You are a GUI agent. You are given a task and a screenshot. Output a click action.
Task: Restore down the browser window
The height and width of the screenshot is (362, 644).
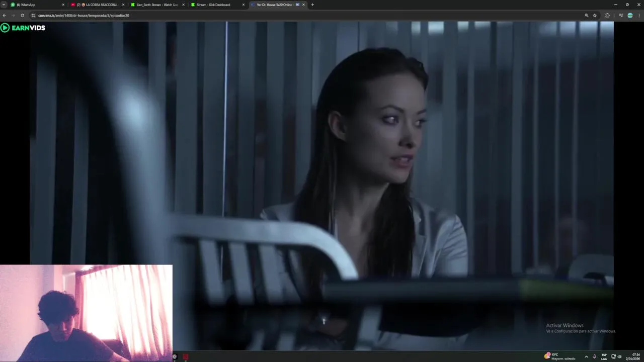(x=627, y=5)
